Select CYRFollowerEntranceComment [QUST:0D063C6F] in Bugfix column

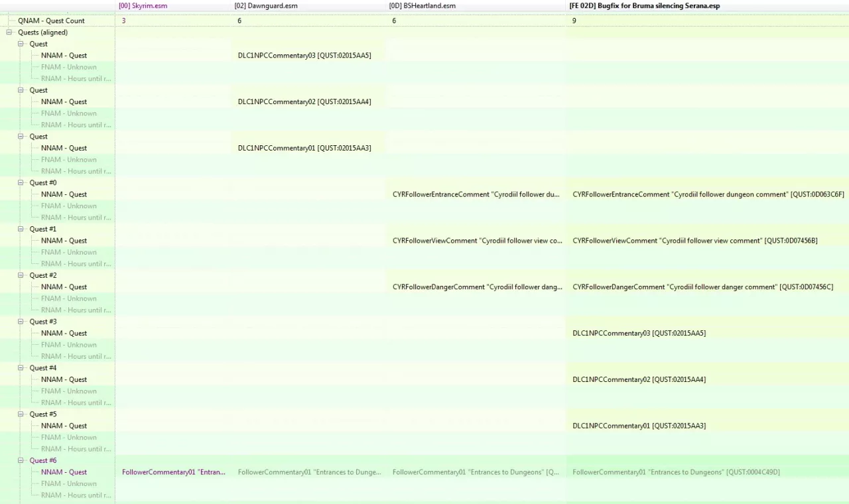707,194
